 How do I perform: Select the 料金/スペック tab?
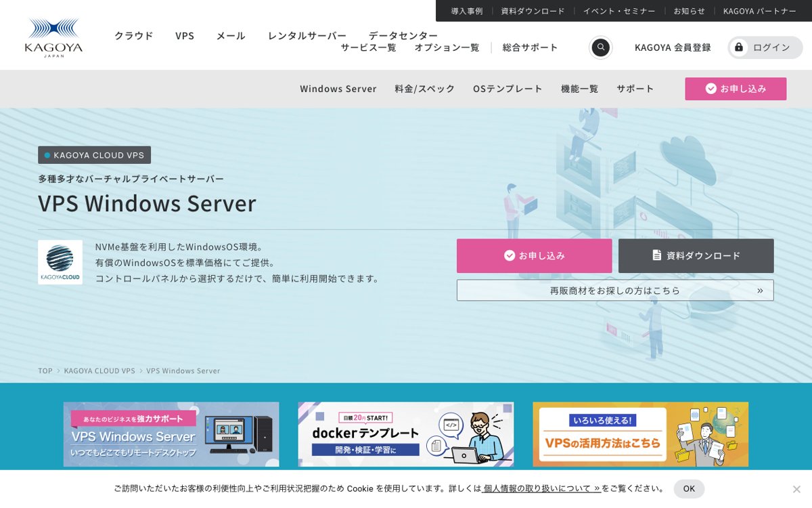tap(425, 89)
